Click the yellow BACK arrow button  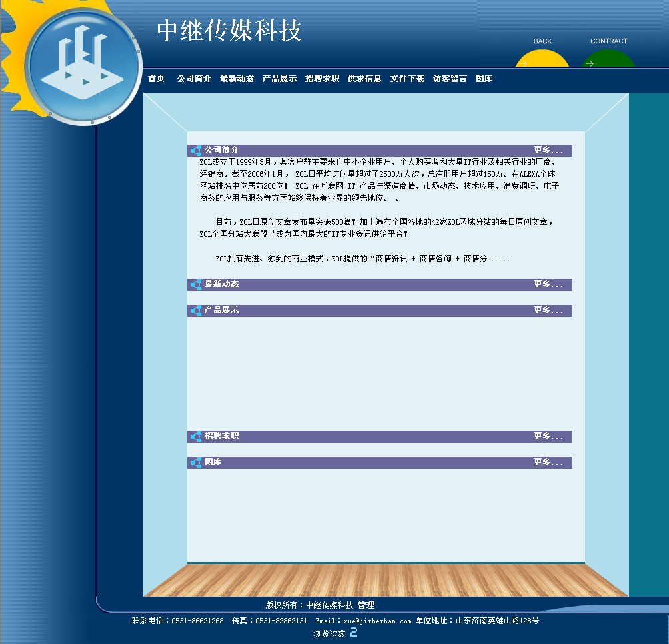coord(542,59)
